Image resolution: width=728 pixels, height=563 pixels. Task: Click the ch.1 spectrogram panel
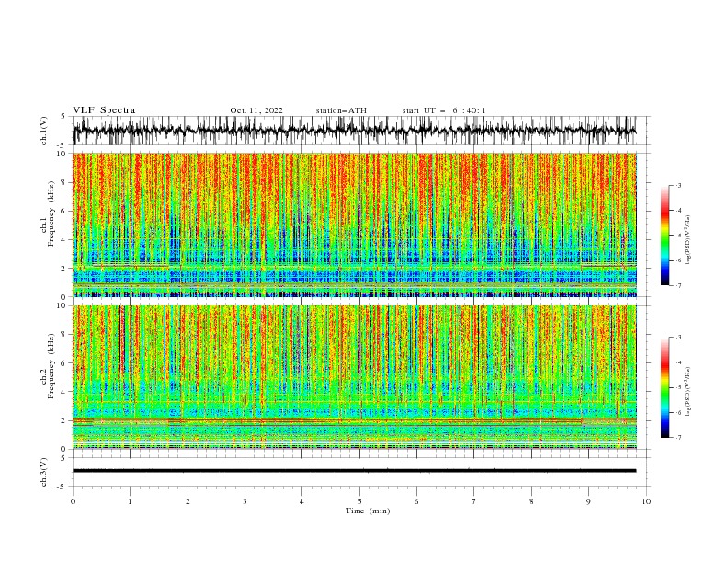pos(354,224)
